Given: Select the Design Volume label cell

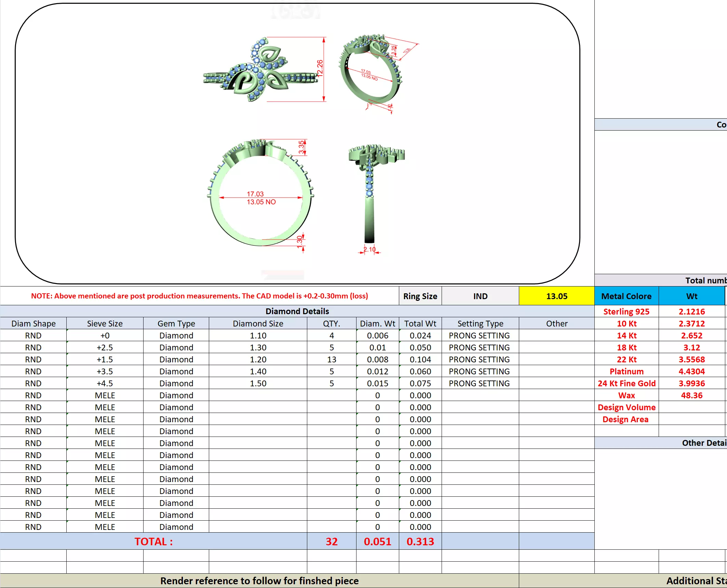Looking at the screenshot, I should click(x=626, y=407).
